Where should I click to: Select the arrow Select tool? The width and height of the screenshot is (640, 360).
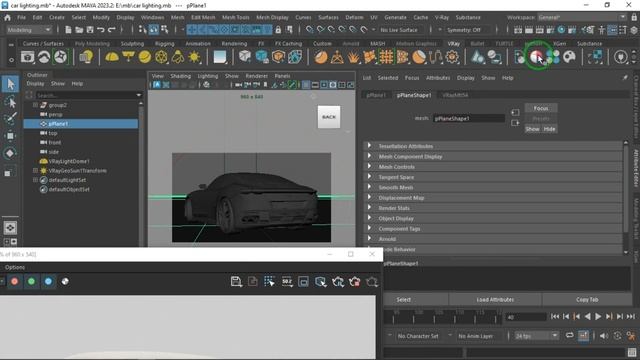(x=10, y=84)
